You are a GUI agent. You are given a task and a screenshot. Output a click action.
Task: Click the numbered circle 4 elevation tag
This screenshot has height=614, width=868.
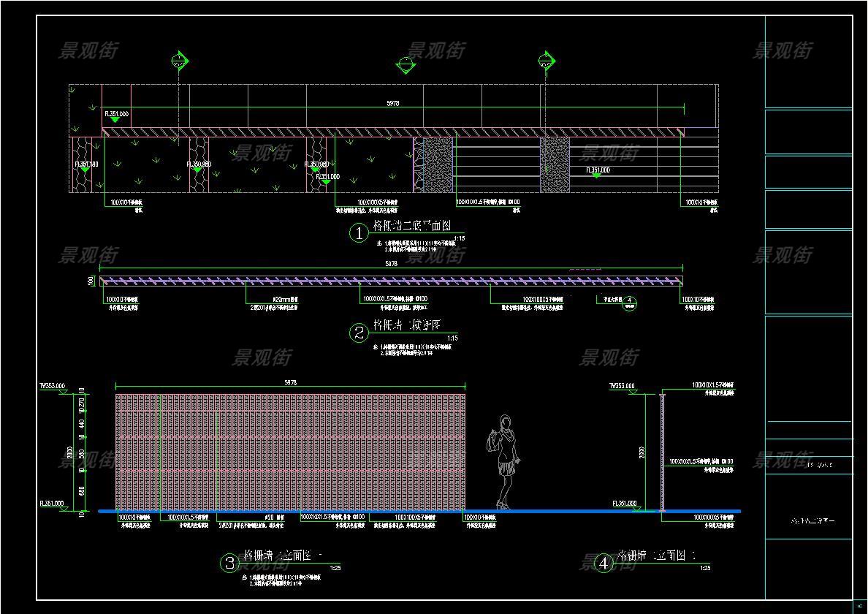pyautogui.click(x=604, y=563)
